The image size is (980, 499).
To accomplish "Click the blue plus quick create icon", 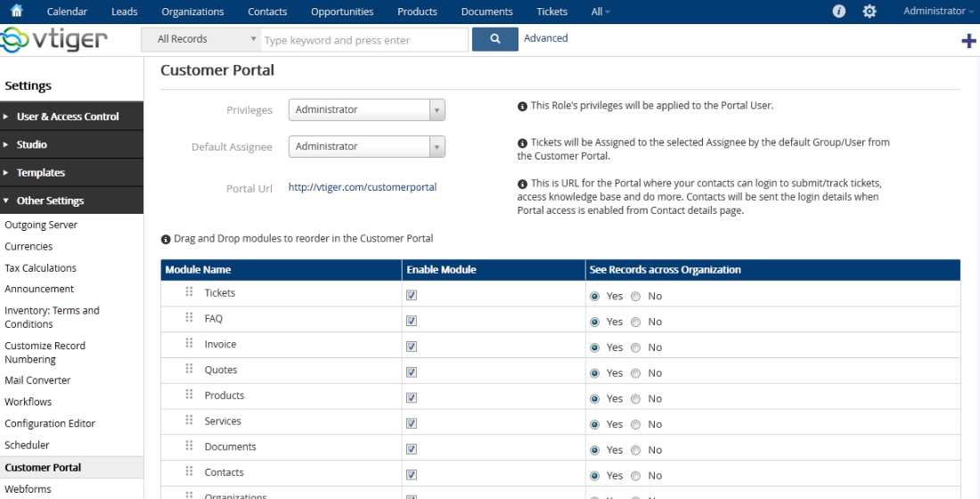I will (968, 41).
